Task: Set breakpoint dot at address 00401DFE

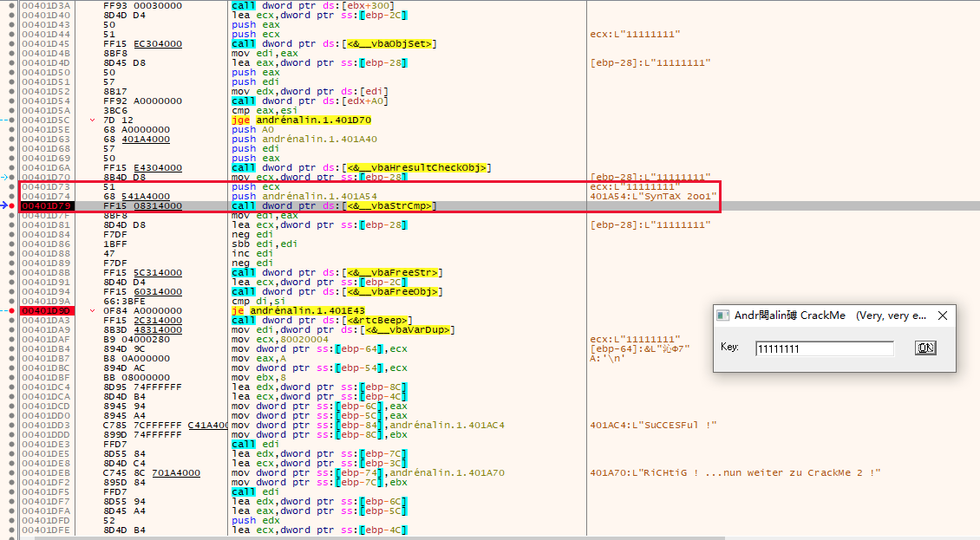Action: tap(12, 530)
